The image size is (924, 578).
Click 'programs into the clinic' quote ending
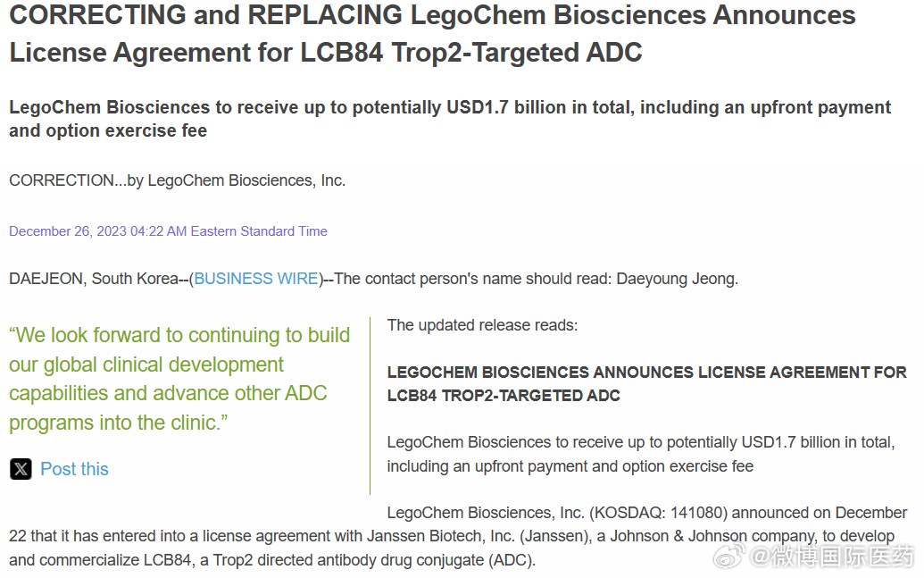click(x=118, y=423)
